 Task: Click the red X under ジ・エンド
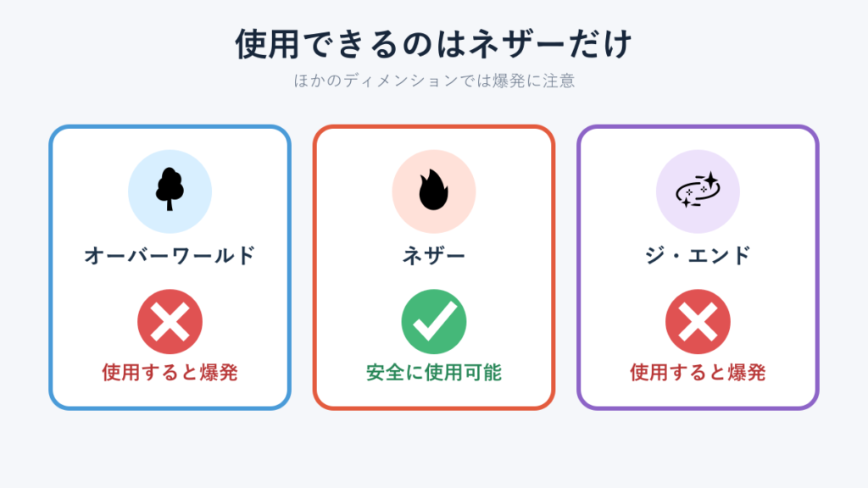coord(698,321)
